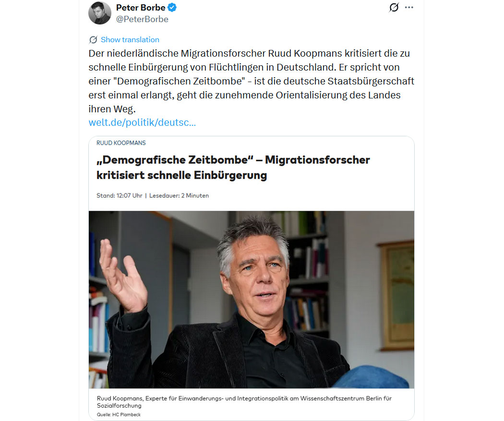
Task: Open the three-dot more options menu
Action: tap(409, 7)
